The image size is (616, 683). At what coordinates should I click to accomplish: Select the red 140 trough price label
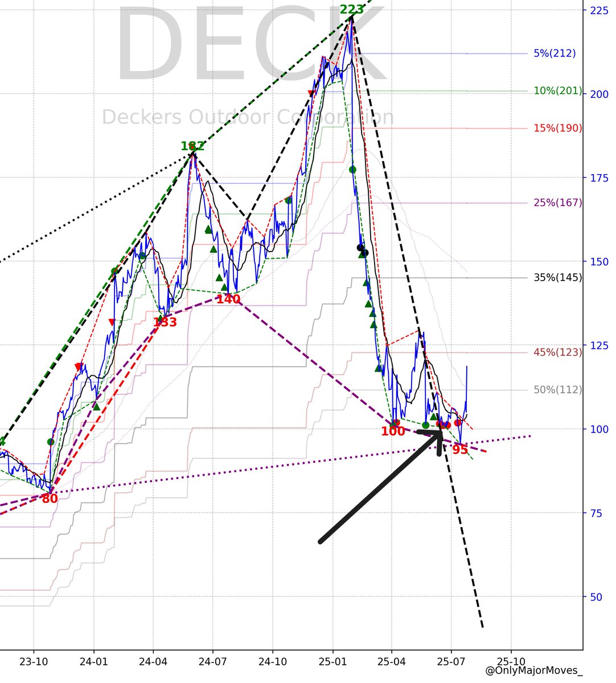[x=228, y=299]
